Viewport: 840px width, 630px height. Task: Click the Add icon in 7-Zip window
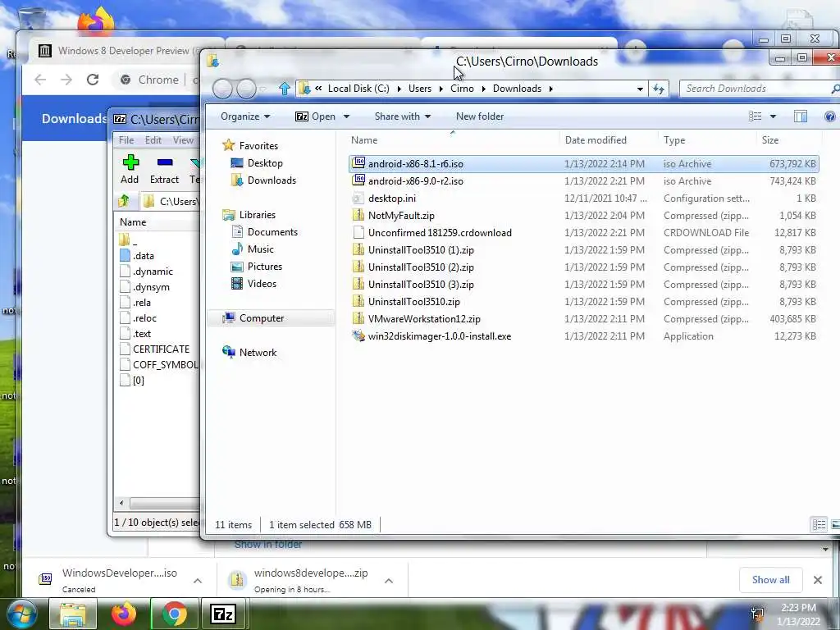point(130,163)
